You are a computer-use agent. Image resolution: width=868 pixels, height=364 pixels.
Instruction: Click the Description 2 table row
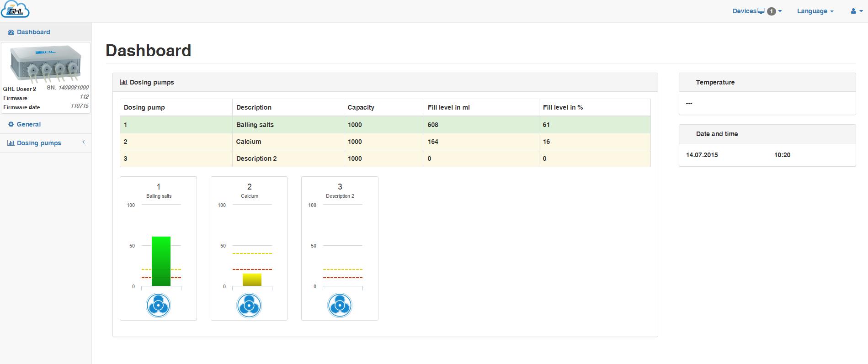[385, 158]
